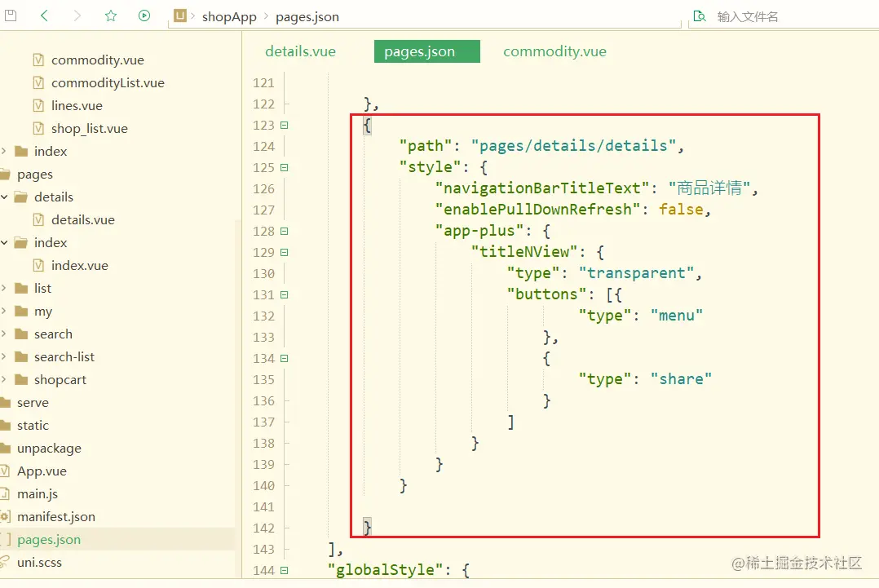Open App.vue in the file tree
This screenshot has width=879, height=588.
pos(42,471)
